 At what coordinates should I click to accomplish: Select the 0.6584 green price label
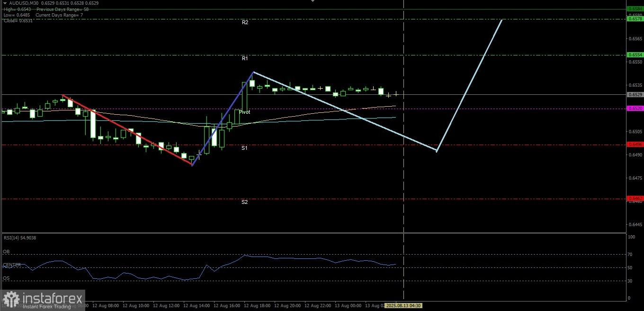click(635, 9)
